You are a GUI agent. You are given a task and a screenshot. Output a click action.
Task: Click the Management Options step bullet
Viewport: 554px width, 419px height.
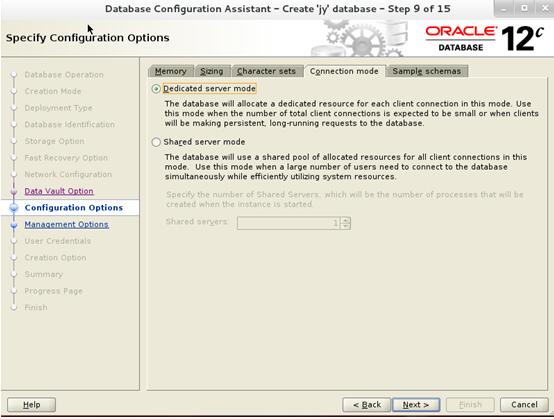14,225
